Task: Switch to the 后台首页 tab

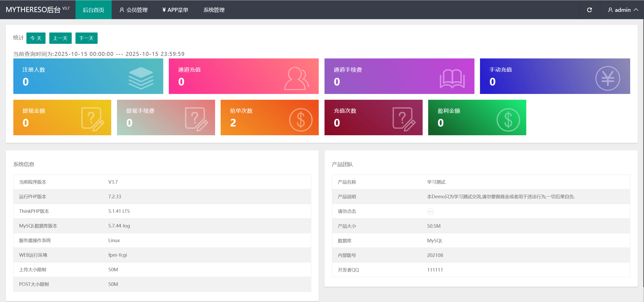Action: pyautogui.click(x=93, y=10)
